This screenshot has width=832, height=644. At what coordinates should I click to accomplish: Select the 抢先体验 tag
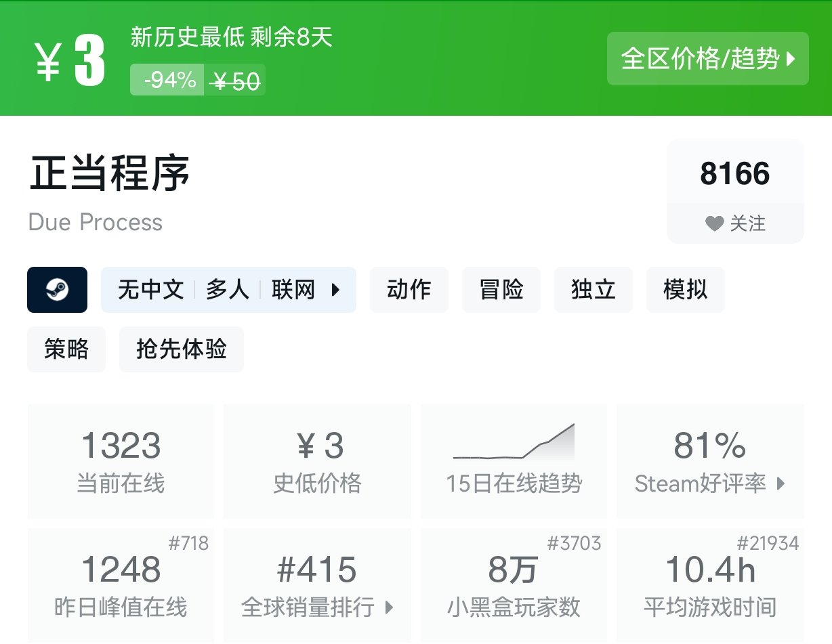(x=182, y=349)
